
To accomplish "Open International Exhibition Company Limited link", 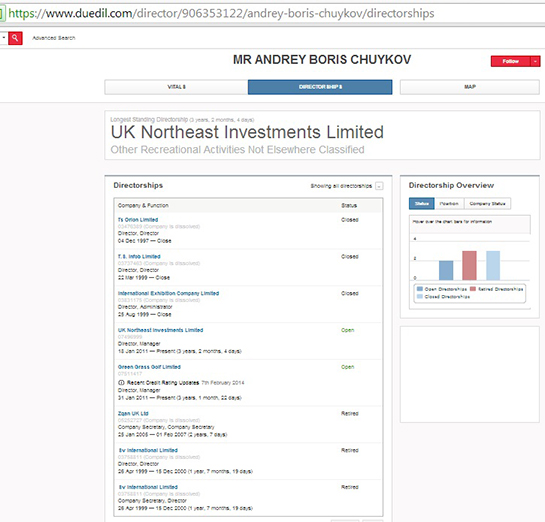I will (169, 293).
